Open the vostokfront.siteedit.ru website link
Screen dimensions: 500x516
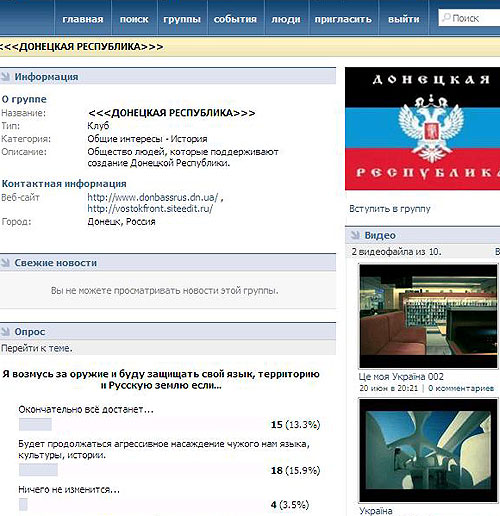pos(150,209)
